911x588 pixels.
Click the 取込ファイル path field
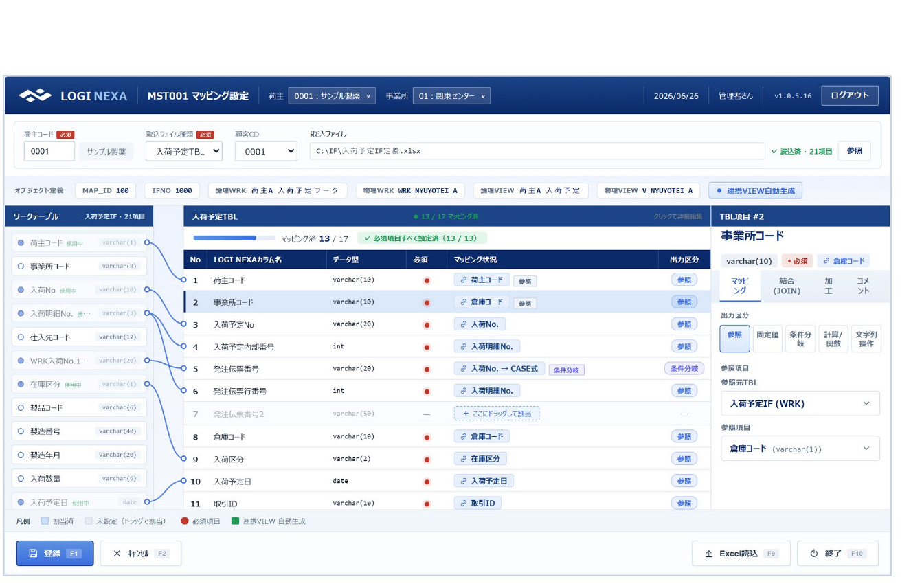coord(537,151)
